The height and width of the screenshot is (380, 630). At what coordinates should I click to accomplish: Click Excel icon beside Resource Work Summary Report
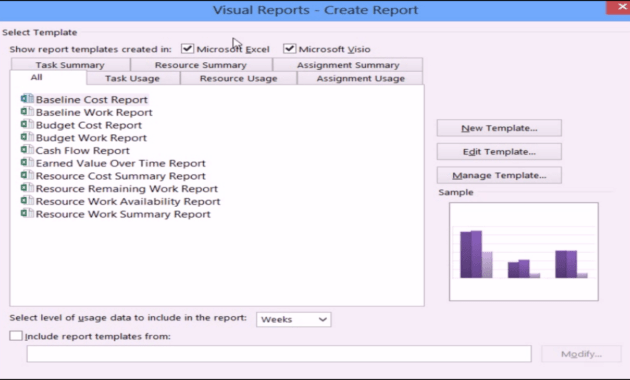tap(27, 213)
